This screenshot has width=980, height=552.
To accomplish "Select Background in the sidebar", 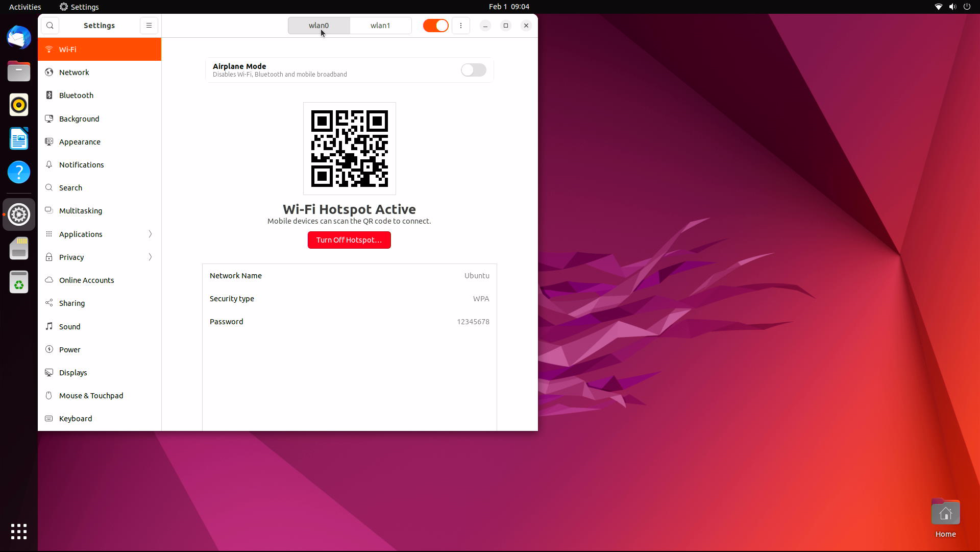I will pos(100,118).
